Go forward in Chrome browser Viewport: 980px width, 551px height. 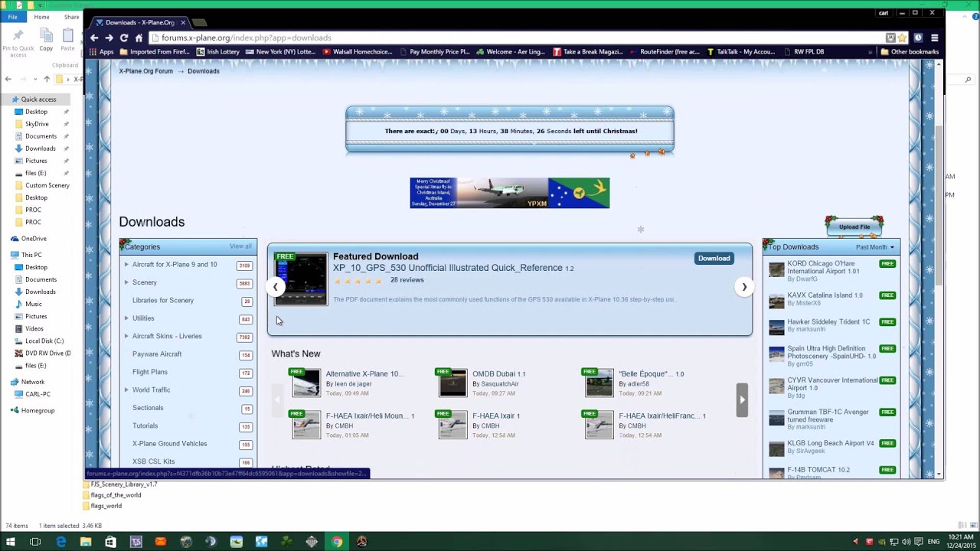[x=109, y=37]
